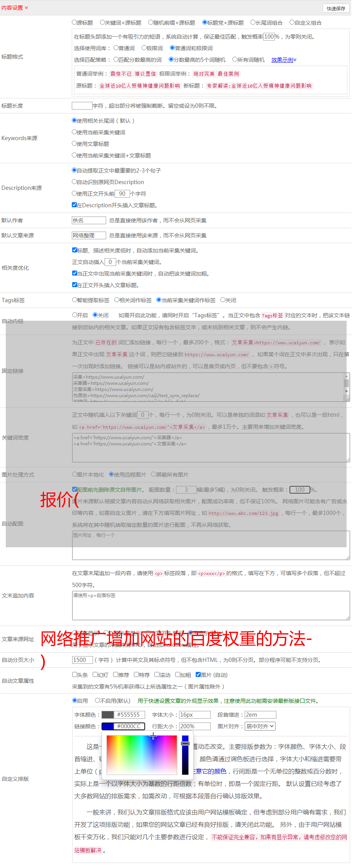This screenshot has height=868, width=352.
Task: Collapse the 内容设置 section chevron
Action: click(x=26, y=8)
